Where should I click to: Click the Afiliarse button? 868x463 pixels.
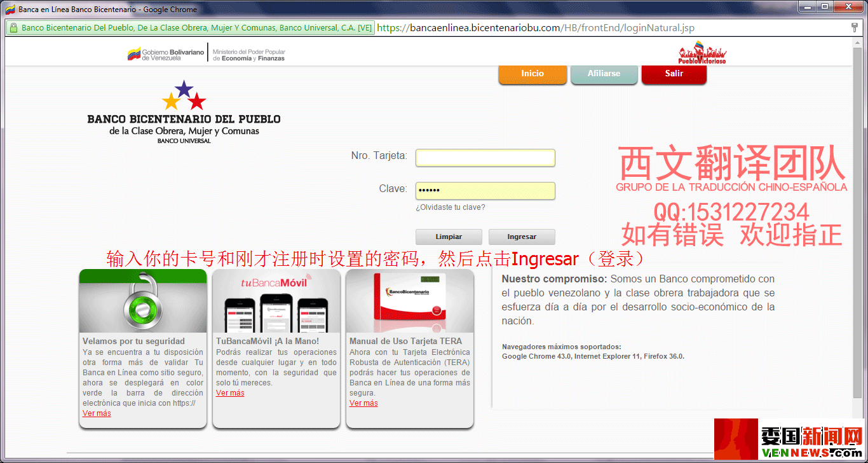coord(604,74)
